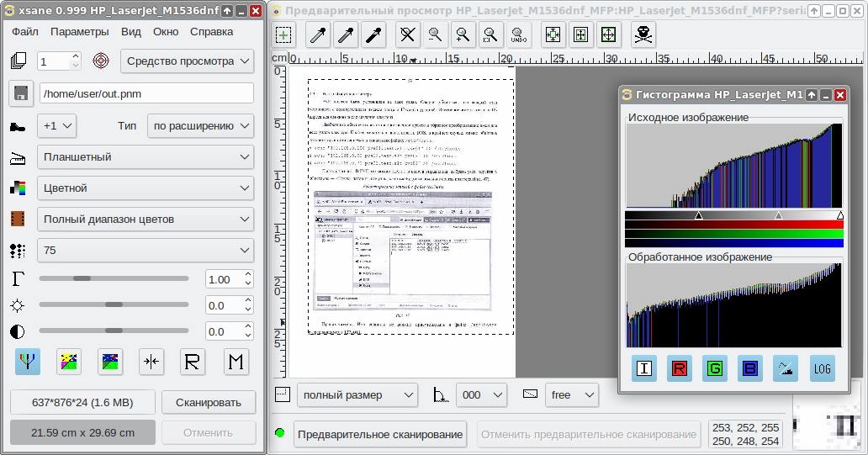Image resolution: width=868 pixels, height=455 pixels.
Task: Open the Файл menu
Action: (x=25, y=32)
